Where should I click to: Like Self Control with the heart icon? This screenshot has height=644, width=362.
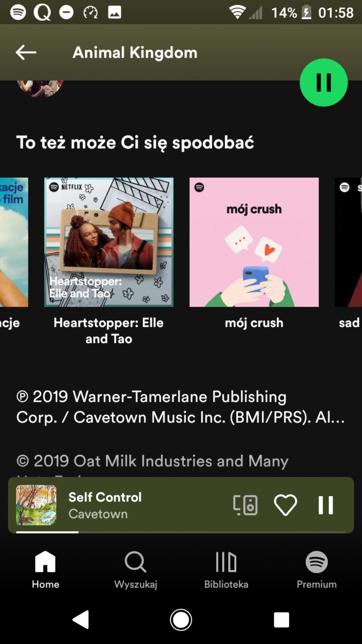pyautogui.click(x=286, y=505)
